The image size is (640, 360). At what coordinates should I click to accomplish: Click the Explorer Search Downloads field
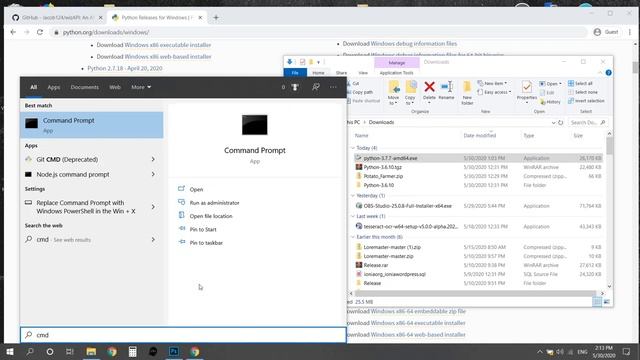(x=587, y=122)
